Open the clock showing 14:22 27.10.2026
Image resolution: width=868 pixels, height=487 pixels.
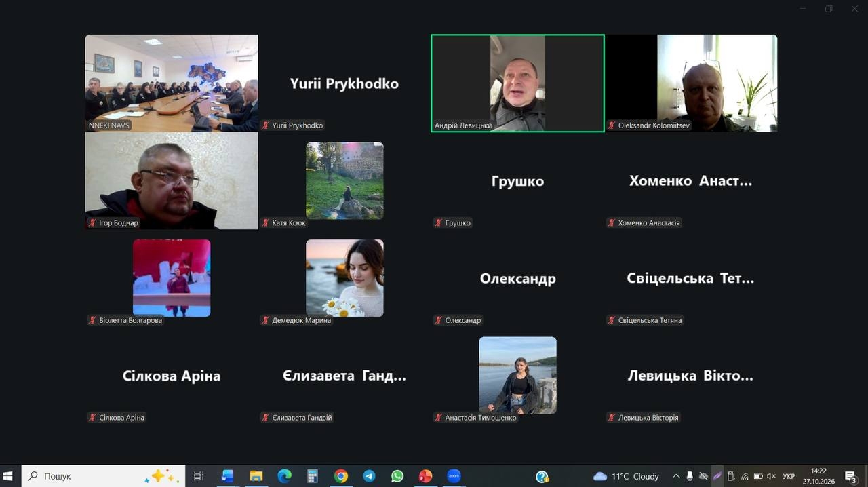pos(818,476)
